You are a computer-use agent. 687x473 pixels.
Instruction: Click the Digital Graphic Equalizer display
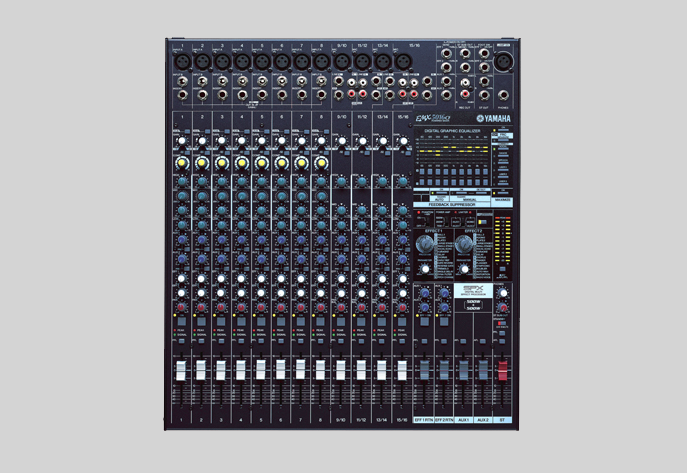[x=452, y=162]
